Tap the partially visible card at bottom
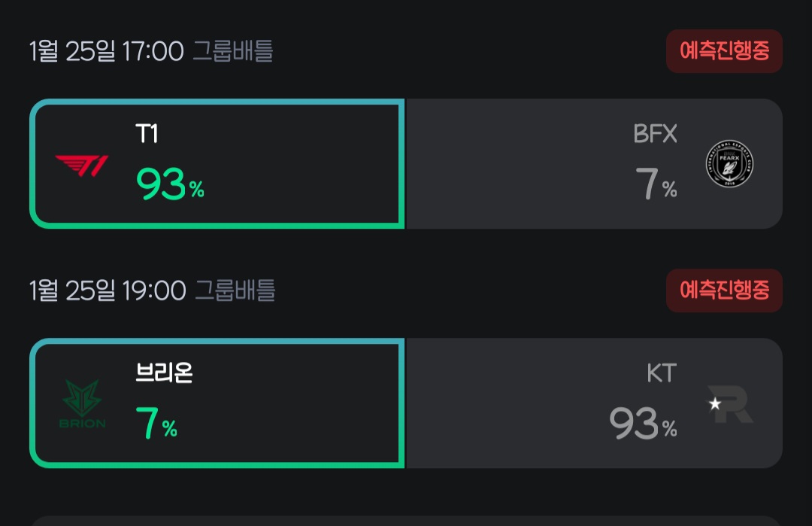 [406, 521]
